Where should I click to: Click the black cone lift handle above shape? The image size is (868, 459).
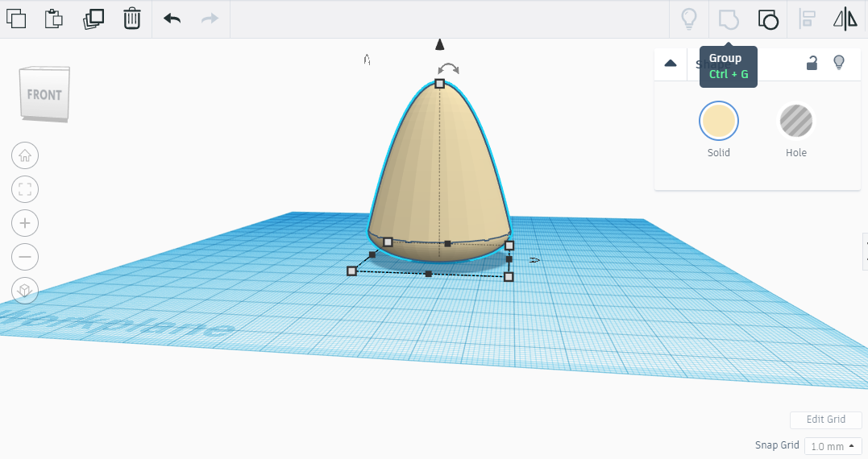coord(439,44)
